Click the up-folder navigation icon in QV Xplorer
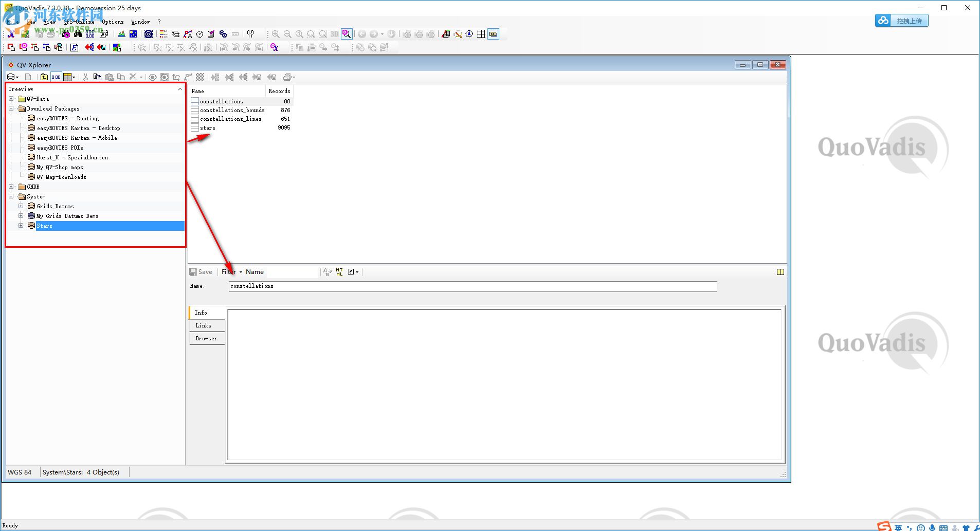This screenshot has height=531, width=980. tap(44, 77)
